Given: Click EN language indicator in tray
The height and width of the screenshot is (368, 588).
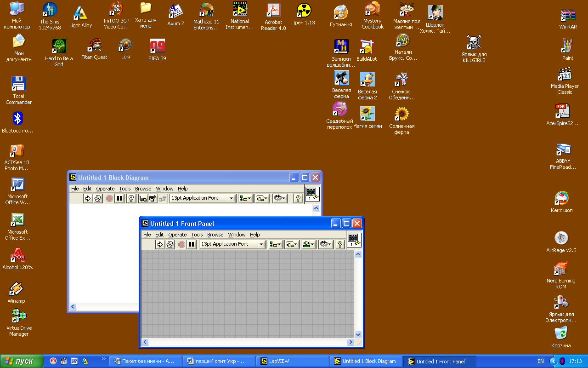Looking at the screenshot, I should click(x=541, y=362).
